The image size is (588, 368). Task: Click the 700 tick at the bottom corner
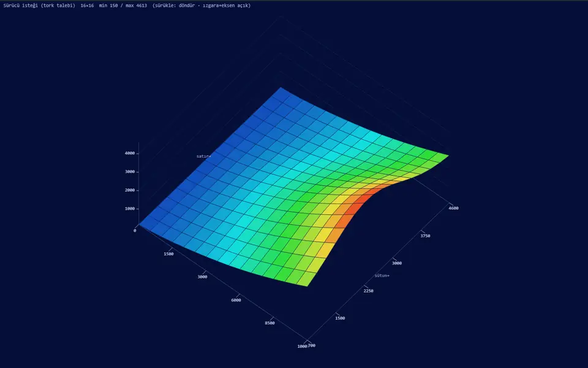point(312,345)
